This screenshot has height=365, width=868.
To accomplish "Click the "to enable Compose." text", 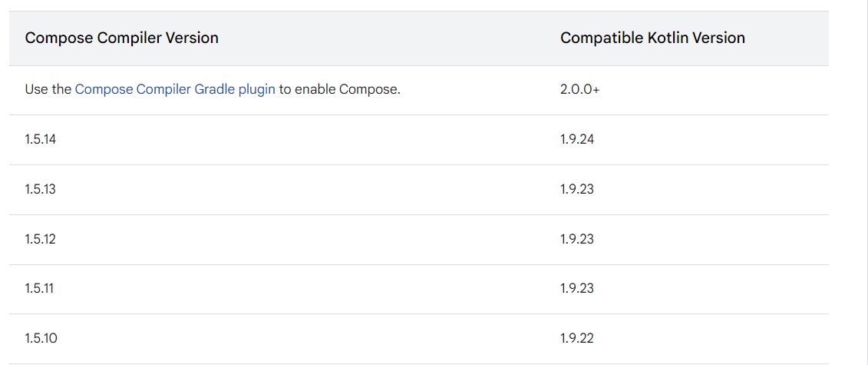I will [339, 89].
